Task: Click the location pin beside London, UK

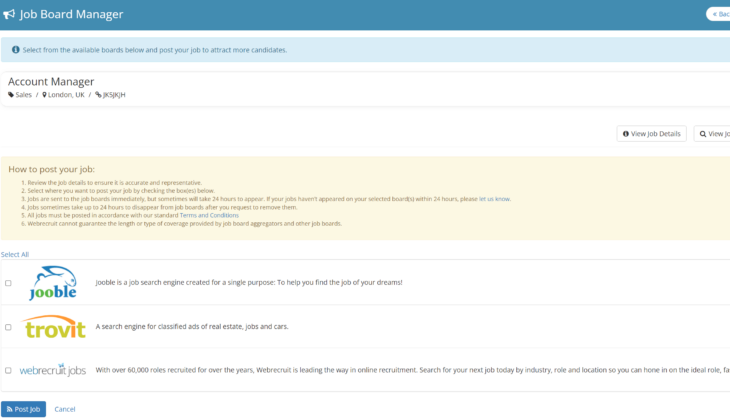Action: point(44,95)
